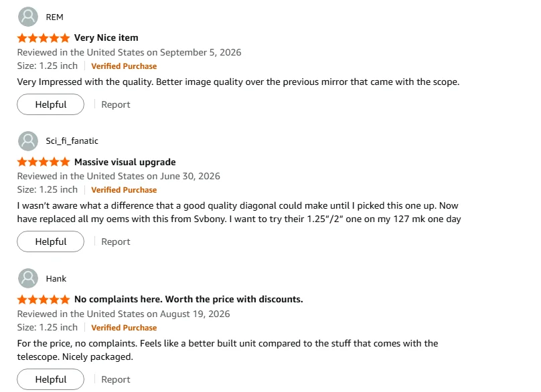Click star rating on Massive visual upgrade review
The width and height of the screenshot is (541, 392).
pyautogui.click(x=44, y=162)
